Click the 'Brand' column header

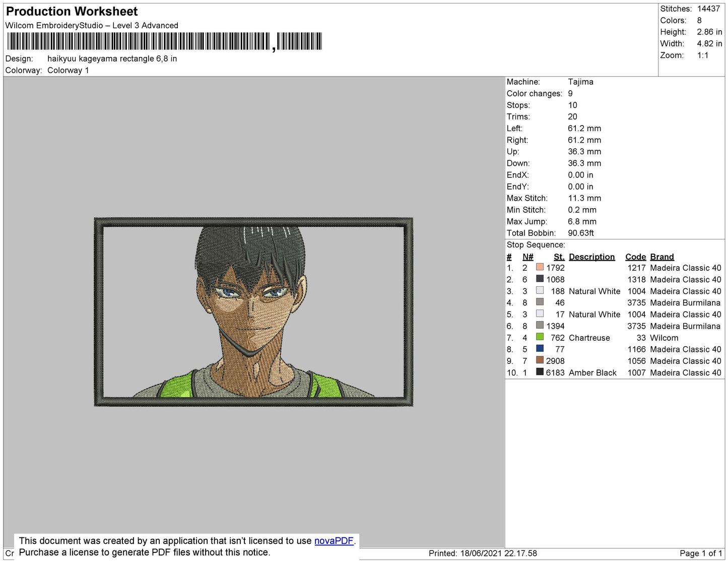point(662,257)
